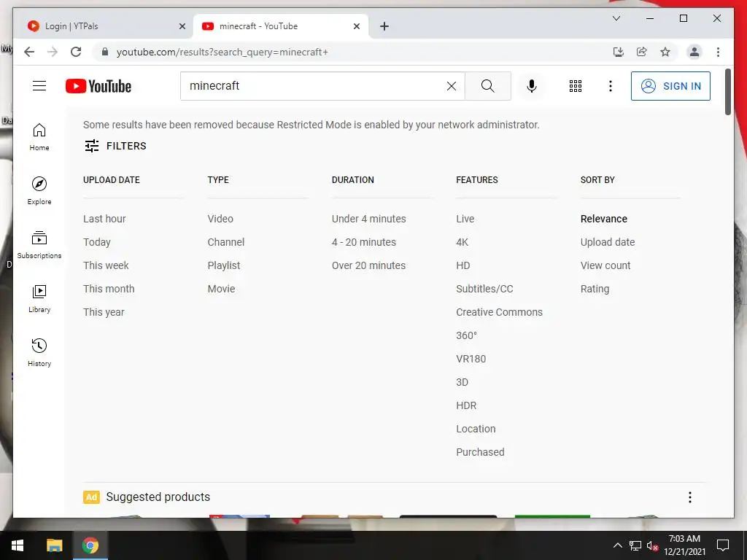The height and width of the screenshot is (560, 747).
Task: Filter uploads by This year
Action: pyautogui.click(x=104, y=312)
